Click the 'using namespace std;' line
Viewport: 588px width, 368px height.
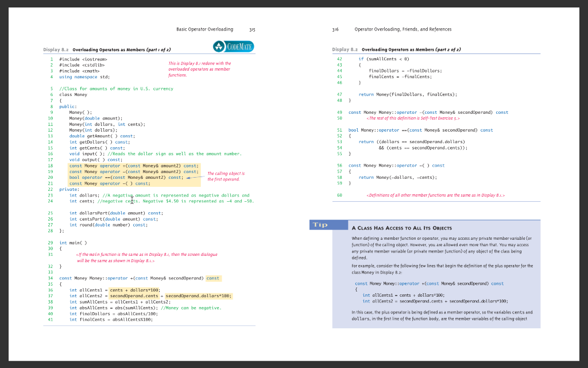tap(84, 77)
